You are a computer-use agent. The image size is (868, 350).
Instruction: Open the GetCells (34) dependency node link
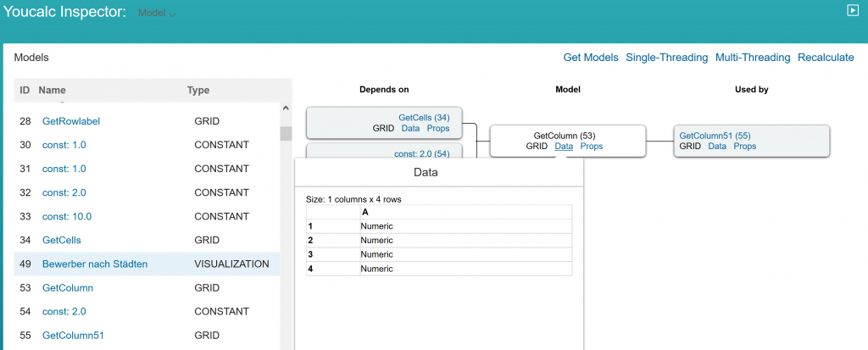coord(424,118)
